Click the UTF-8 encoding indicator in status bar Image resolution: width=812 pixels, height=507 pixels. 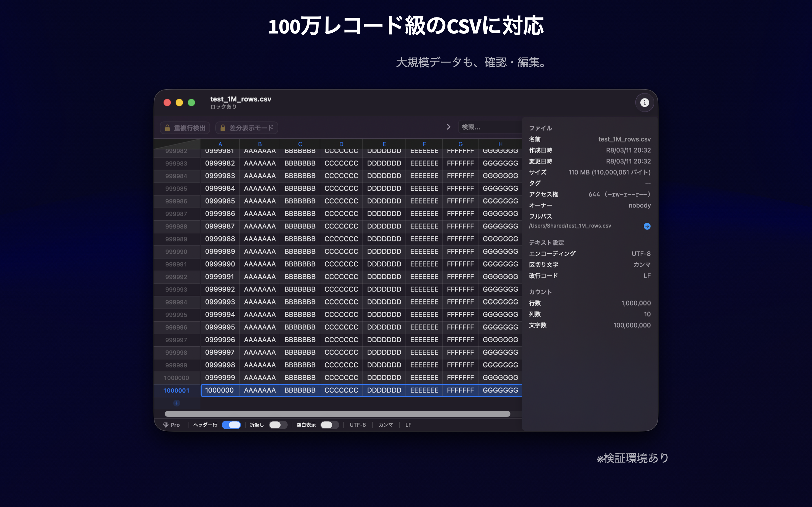click(x=357, y=424)
